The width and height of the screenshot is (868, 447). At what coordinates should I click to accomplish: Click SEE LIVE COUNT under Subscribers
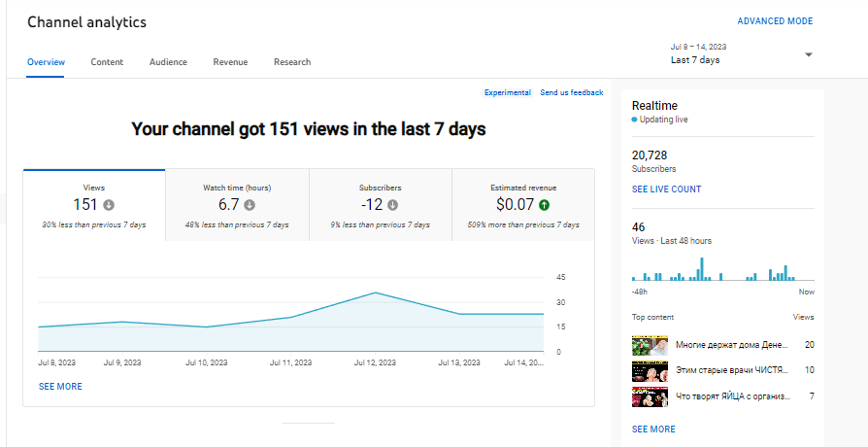click(666, 189)
